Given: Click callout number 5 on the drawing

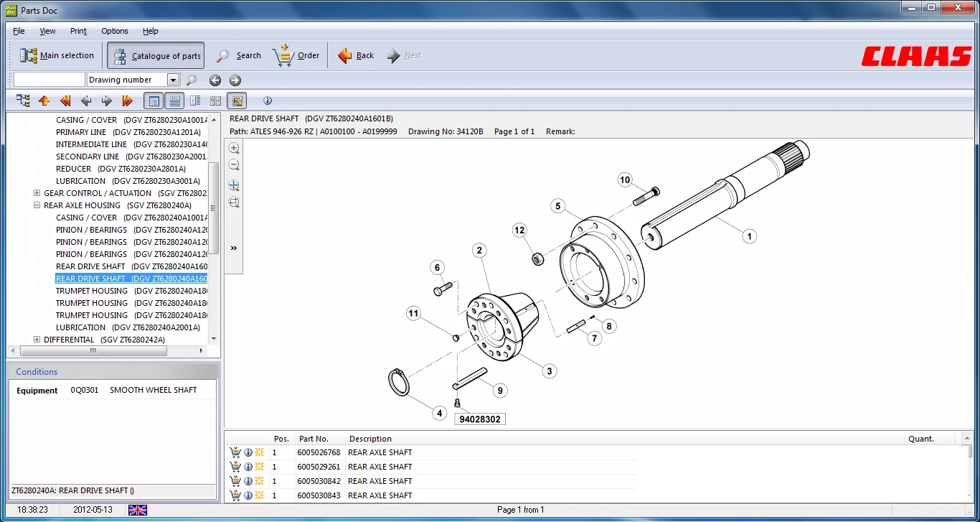Looking at the screenshot, I should point(558,206).
